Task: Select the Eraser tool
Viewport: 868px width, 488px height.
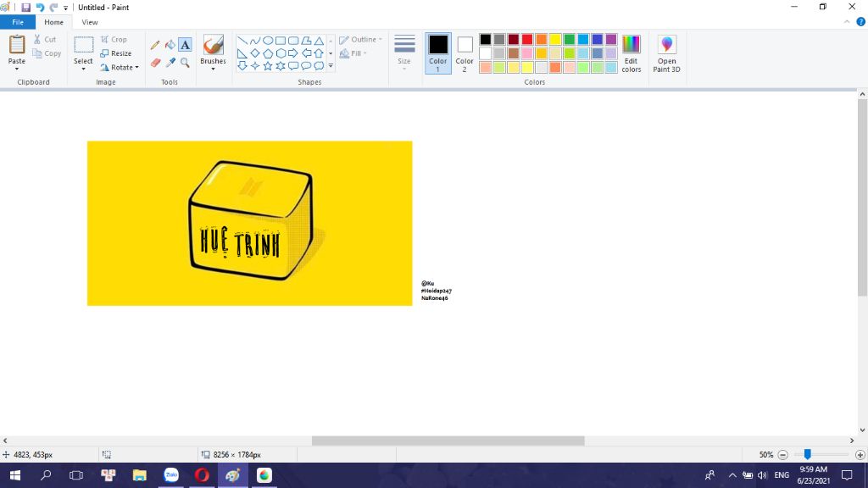Action: click(156, 63)
